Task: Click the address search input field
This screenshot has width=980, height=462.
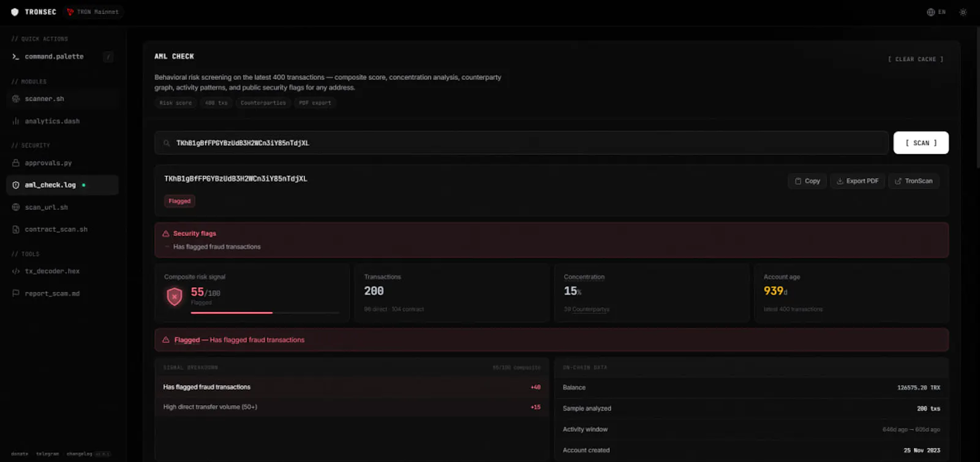Action: (x=521, y=143)
